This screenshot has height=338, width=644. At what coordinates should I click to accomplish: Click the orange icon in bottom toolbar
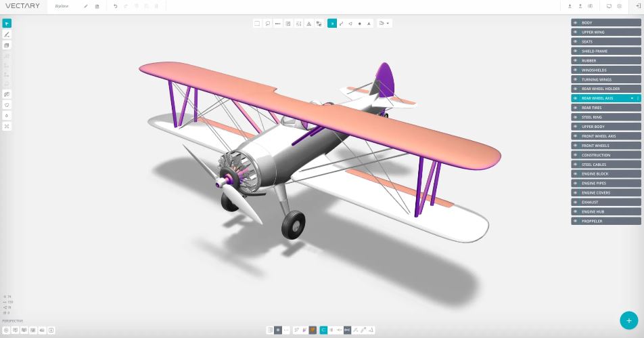point(313,330)
